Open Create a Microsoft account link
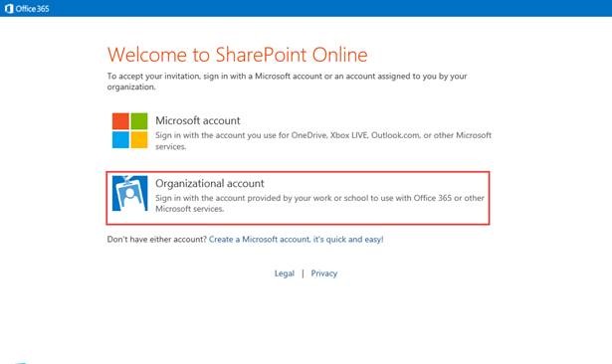Screen dimensions: 612x364 [297, 239]
